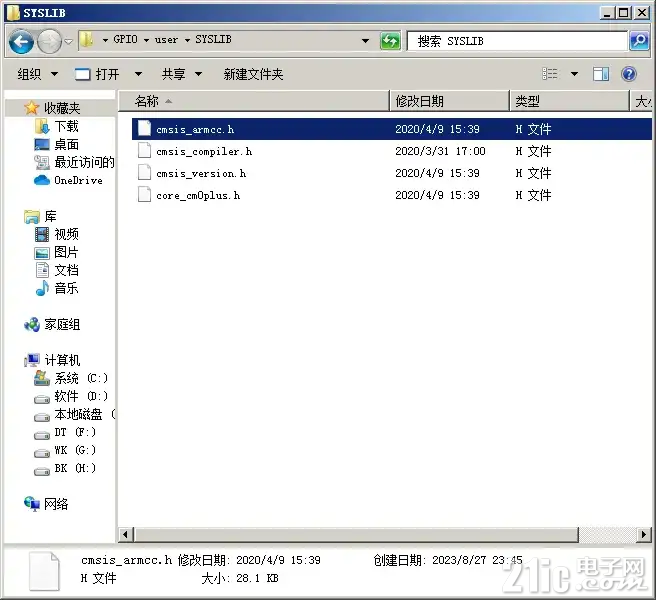656x600 pixels.
Task: Open the 组织 menu
Action: [x=37, y=74]
